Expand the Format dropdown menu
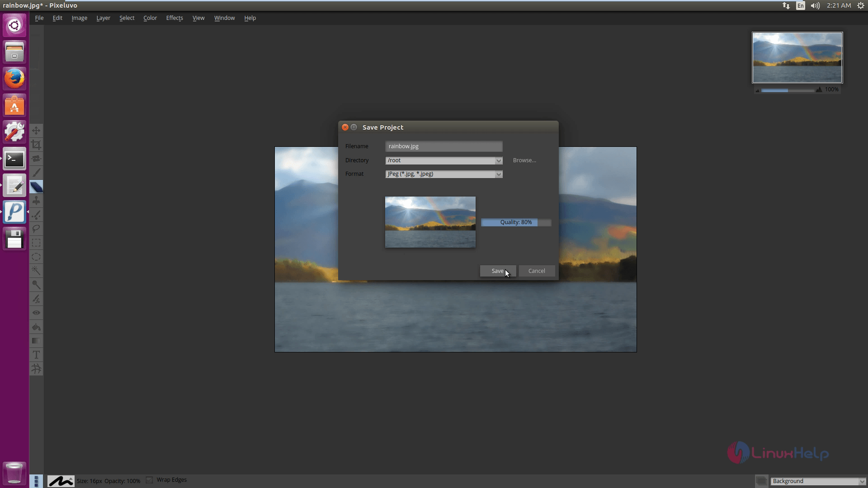 tap(498, 174)
